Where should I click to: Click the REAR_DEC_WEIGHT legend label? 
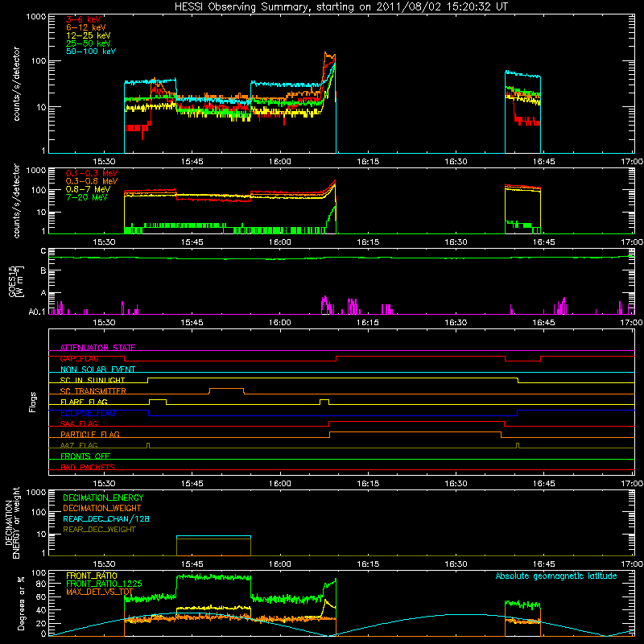pyautogui.click(x=99, y=530)
